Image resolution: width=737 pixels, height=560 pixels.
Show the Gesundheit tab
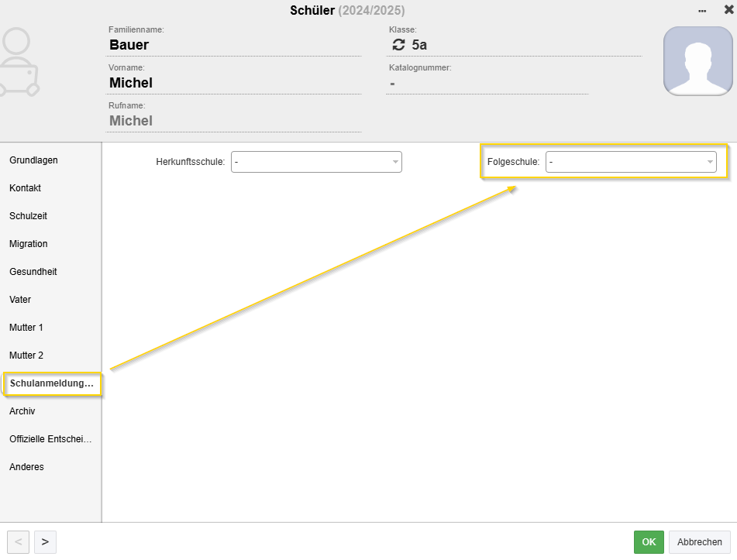coord(33,272)
